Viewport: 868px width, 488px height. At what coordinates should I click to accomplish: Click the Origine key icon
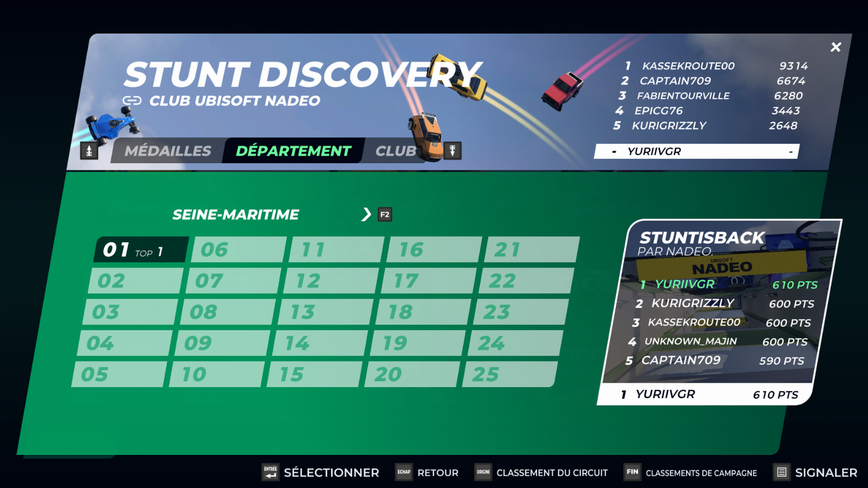pyautogui.click(x=483, y=472)
